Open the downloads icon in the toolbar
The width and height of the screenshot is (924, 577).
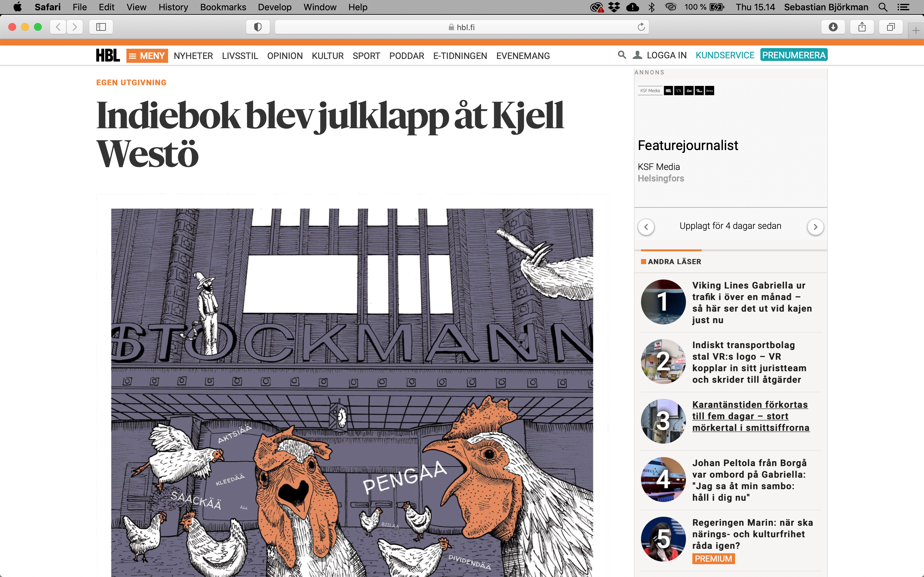click(833, 27)
